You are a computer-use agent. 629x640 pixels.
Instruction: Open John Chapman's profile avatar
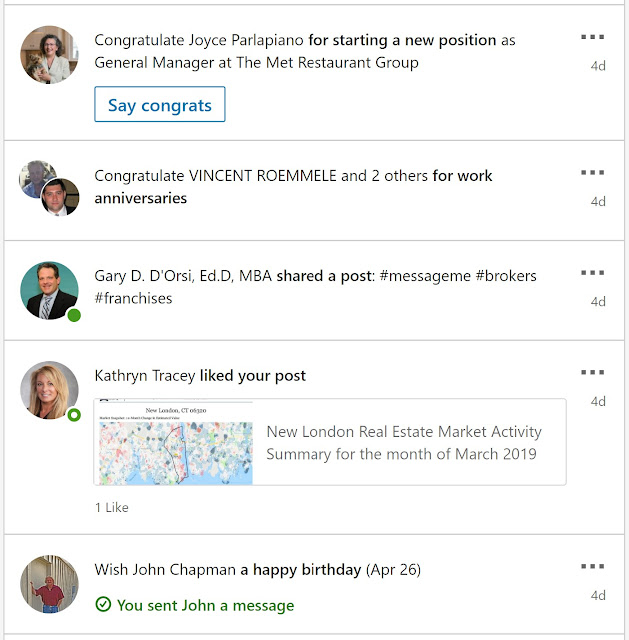pyautogui.click(x=49, y=584)
